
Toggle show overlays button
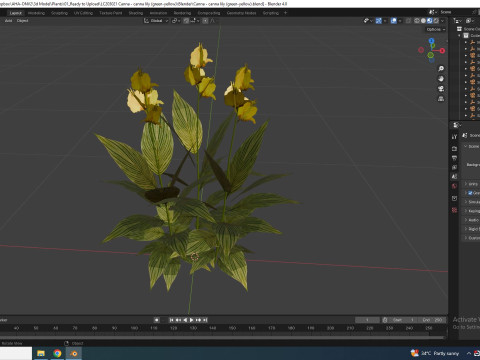tap(394, 21)
